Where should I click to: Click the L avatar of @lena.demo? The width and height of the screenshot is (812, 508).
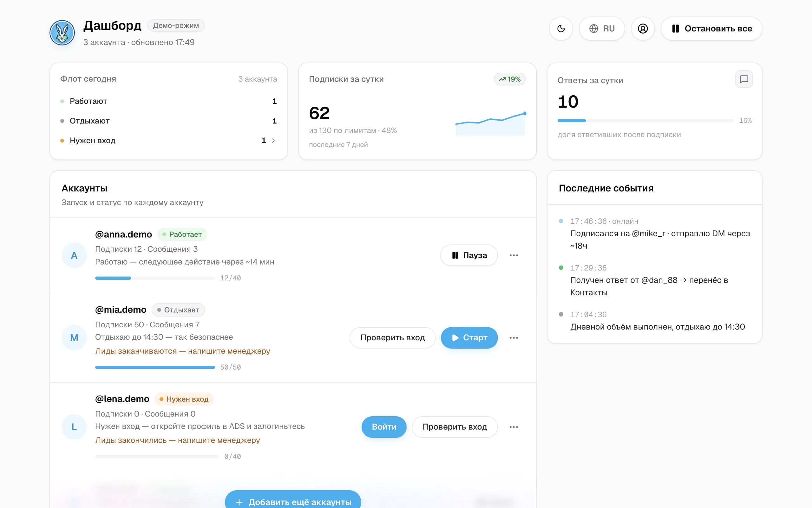pos(74,427)
